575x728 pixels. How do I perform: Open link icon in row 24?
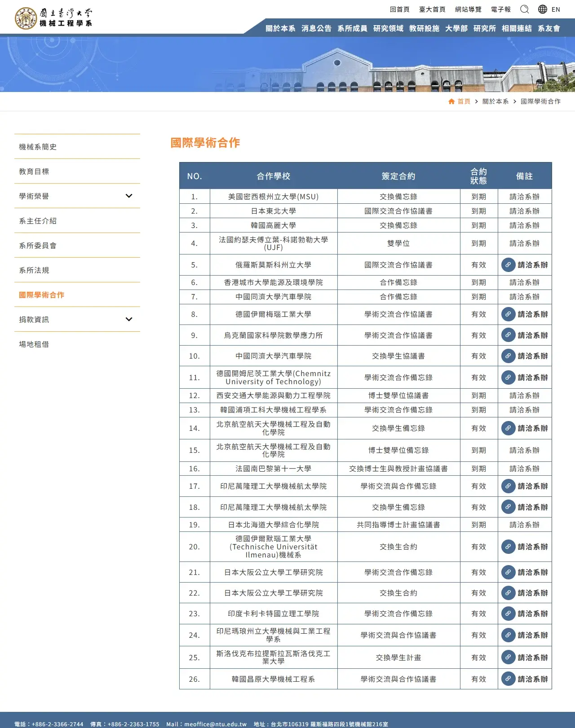(508, 635)
